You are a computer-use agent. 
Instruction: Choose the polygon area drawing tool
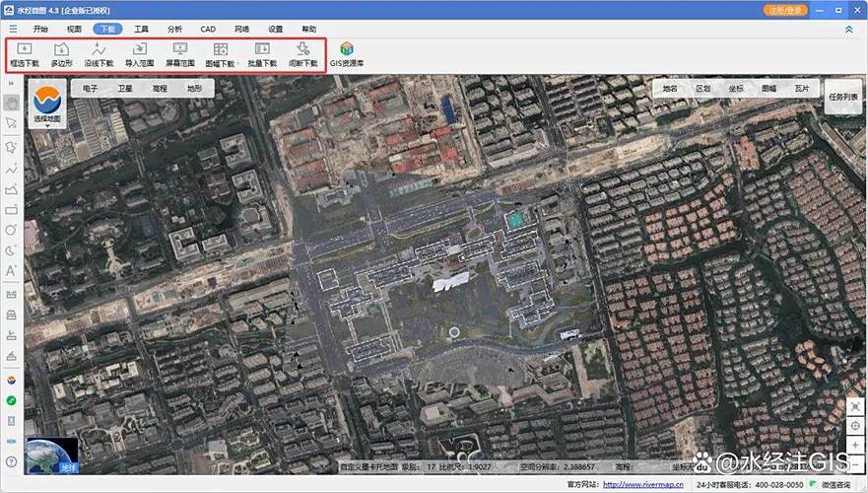coord(11,190)
